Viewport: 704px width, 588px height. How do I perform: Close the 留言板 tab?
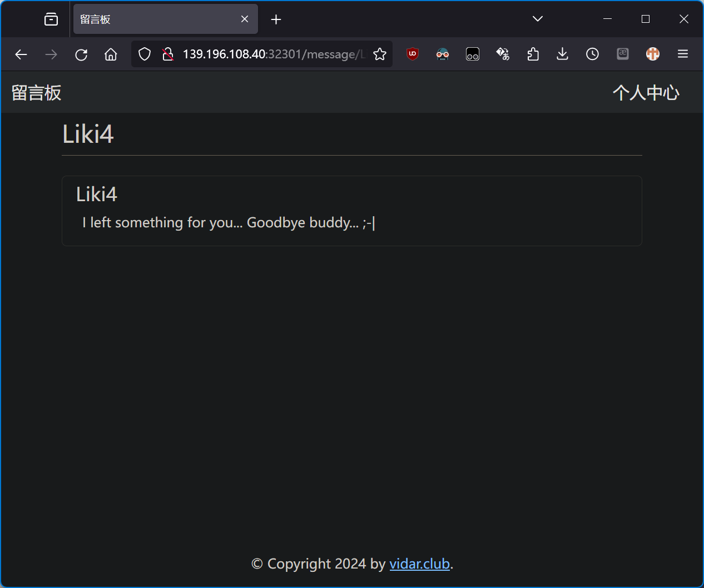(x=245, y=19)
